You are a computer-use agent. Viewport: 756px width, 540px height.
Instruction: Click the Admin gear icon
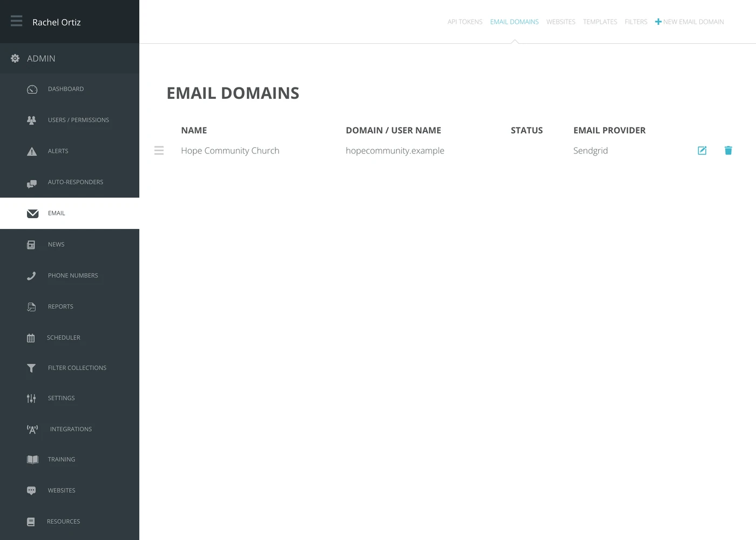click(x=15, y=58)
